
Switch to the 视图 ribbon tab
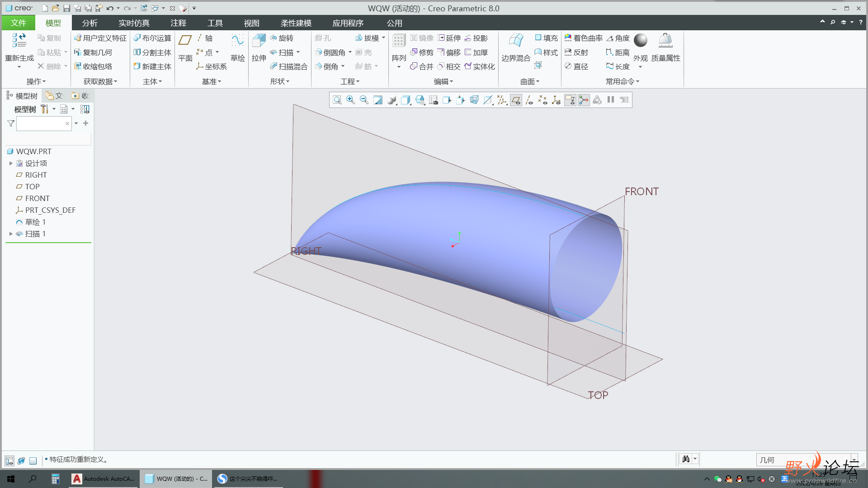[251, 23]
